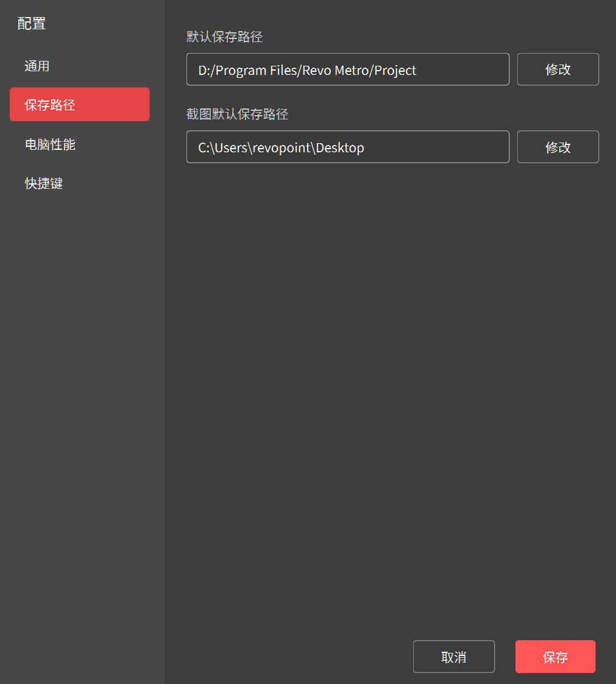Click 修改 beside the screenshot save path
Viewport: 616px width, 684px height.
[558, 147]
